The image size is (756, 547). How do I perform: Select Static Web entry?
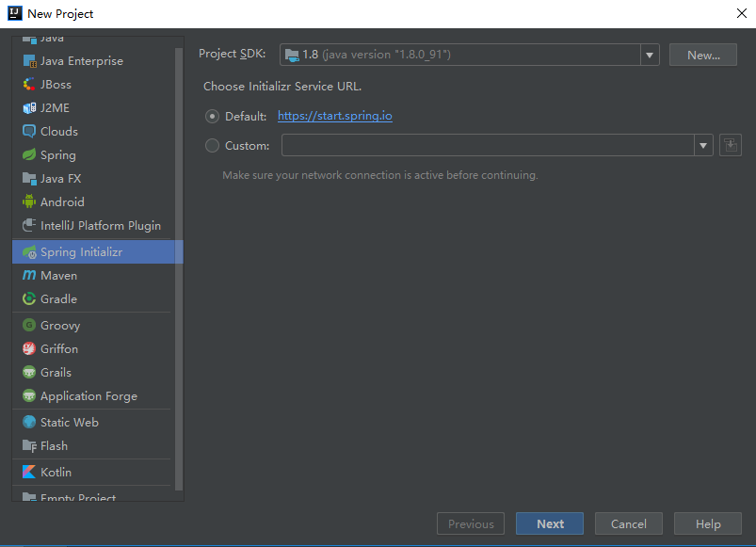[x=92, y=422]
